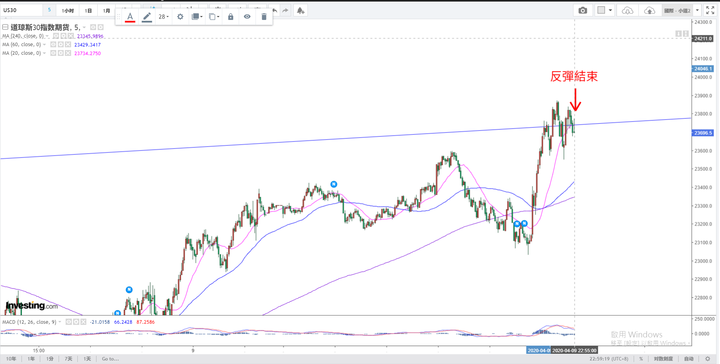
Task: Select the 5-minute interval button
Action: [49, 10]
